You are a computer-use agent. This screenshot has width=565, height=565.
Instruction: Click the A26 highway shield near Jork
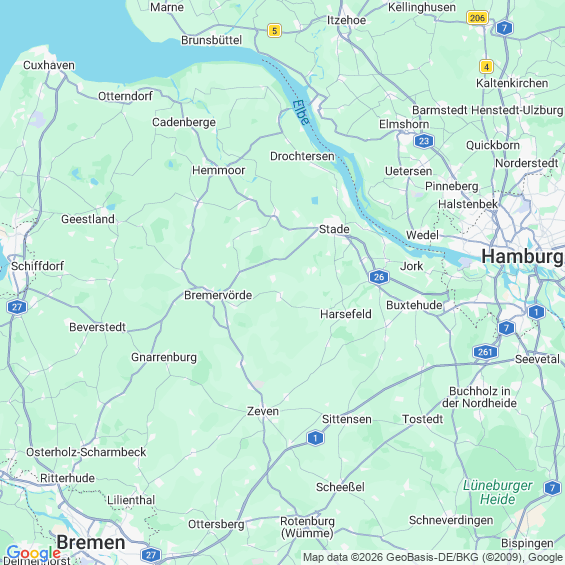(x=379, y=277)
